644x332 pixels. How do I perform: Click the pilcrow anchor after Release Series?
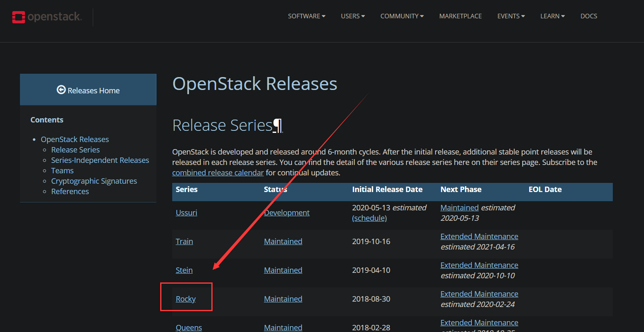[x=278, y=125]
